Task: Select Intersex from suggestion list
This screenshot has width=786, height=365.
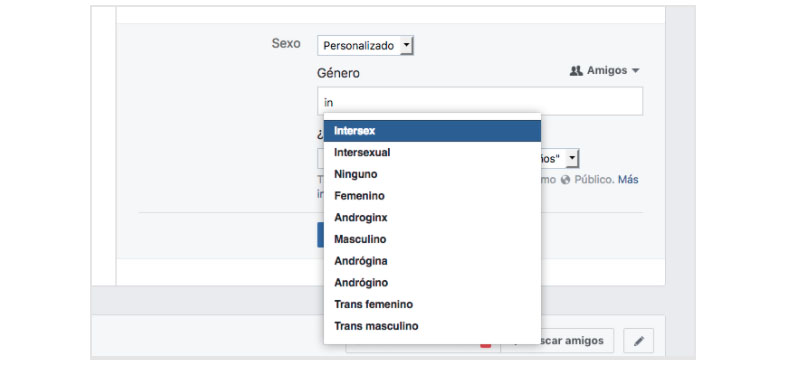Action: [432, 131]
